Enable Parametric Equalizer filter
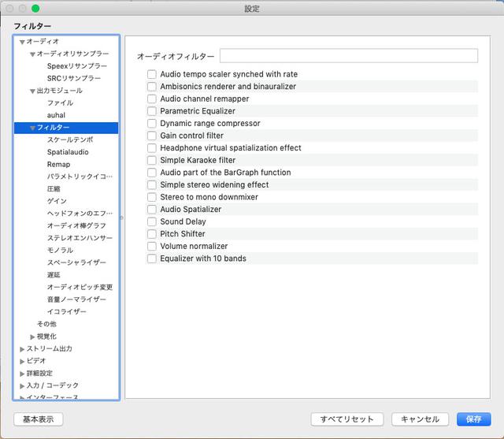This screenshot has height=439, width=504. click(x=152, y=111)
